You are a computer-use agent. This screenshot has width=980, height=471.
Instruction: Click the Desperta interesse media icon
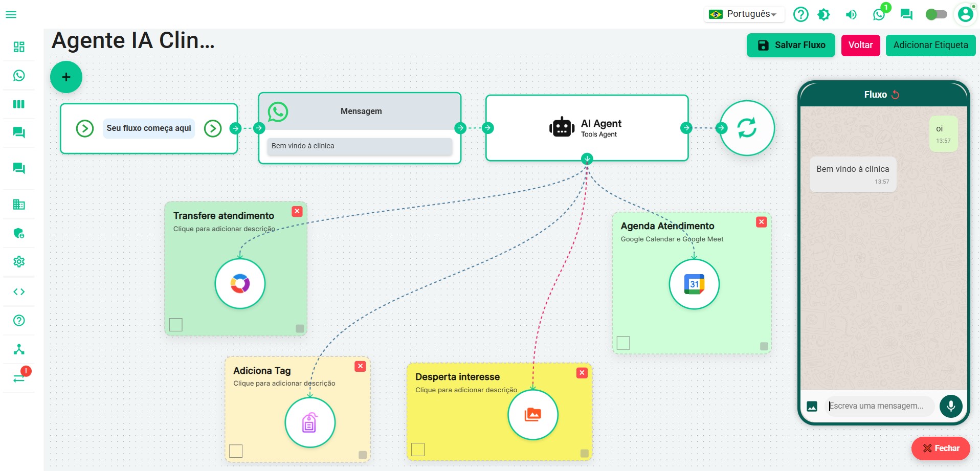coord(532,414)
